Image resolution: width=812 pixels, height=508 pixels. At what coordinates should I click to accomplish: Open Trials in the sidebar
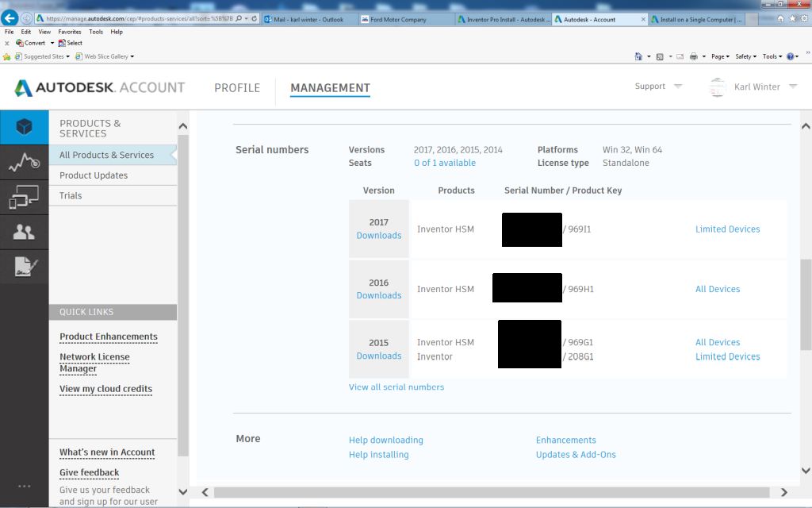[71, 195]
